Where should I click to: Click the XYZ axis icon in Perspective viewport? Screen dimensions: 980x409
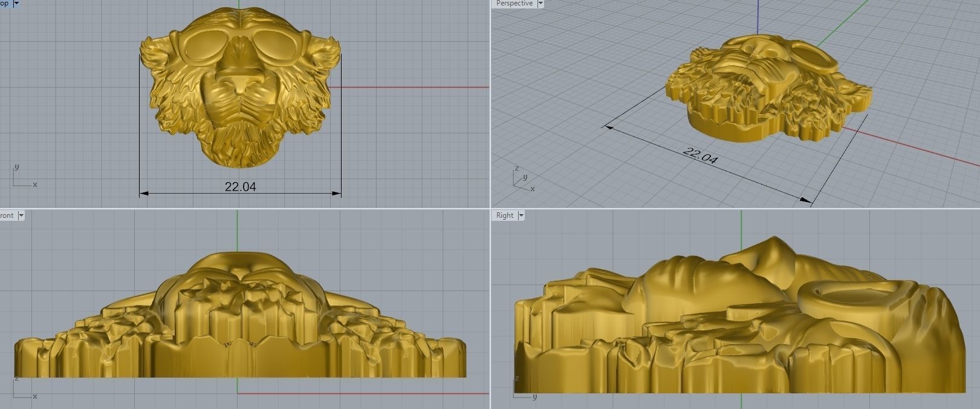tap(523, 178)
